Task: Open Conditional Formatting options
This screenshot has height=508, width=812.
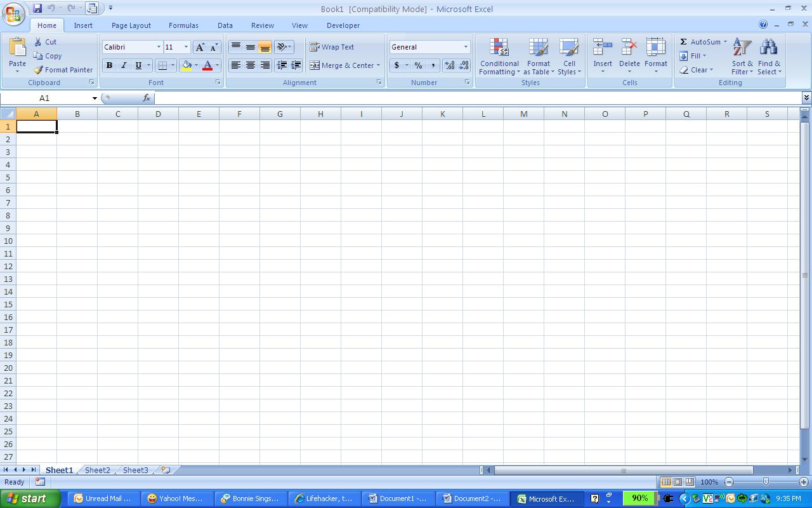Action: [x=499, y=57]
